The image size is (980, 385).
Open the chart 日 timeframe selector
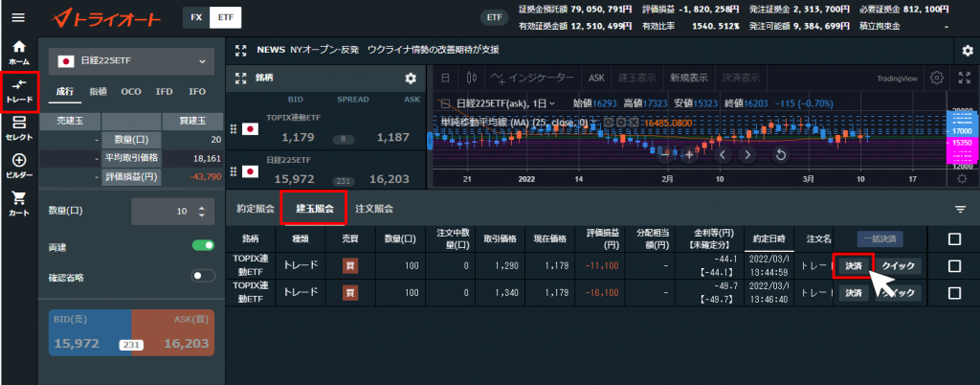445,79
